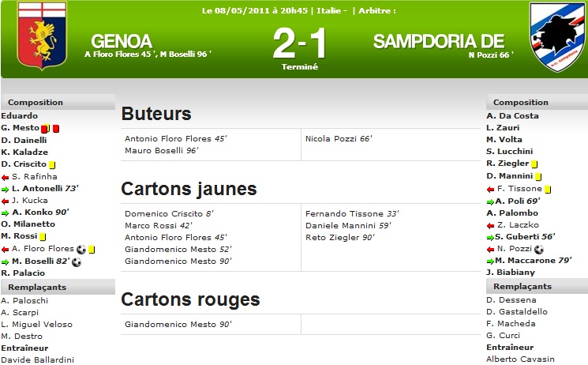Click the 2-1 match score
Screen dimensions: 588x365
(300, 43)
